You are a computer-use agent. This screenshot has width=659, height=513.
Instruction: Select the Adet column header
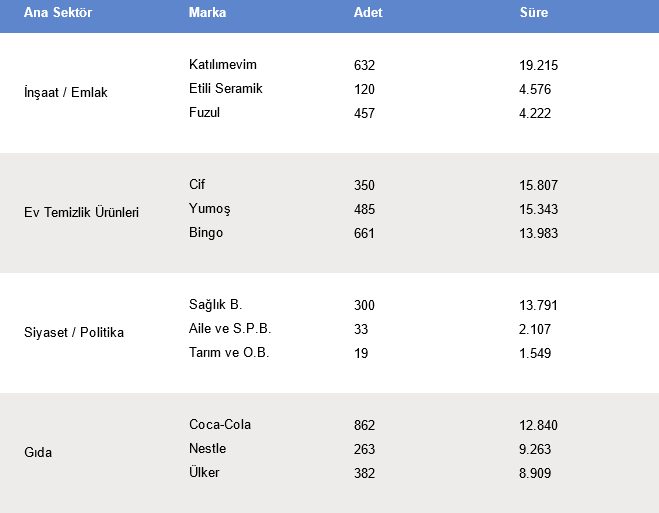click(x=367, y=13)
